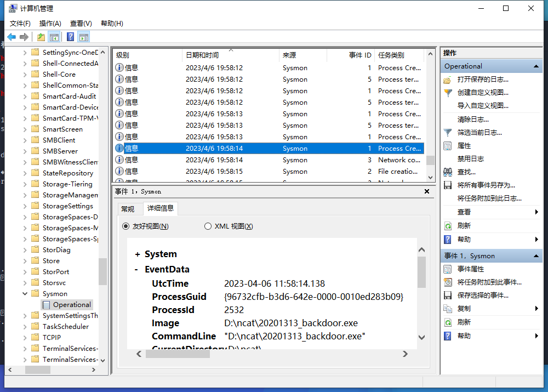Open the 查看(V) menu
548x392 pixels.
tap(81, 24)
